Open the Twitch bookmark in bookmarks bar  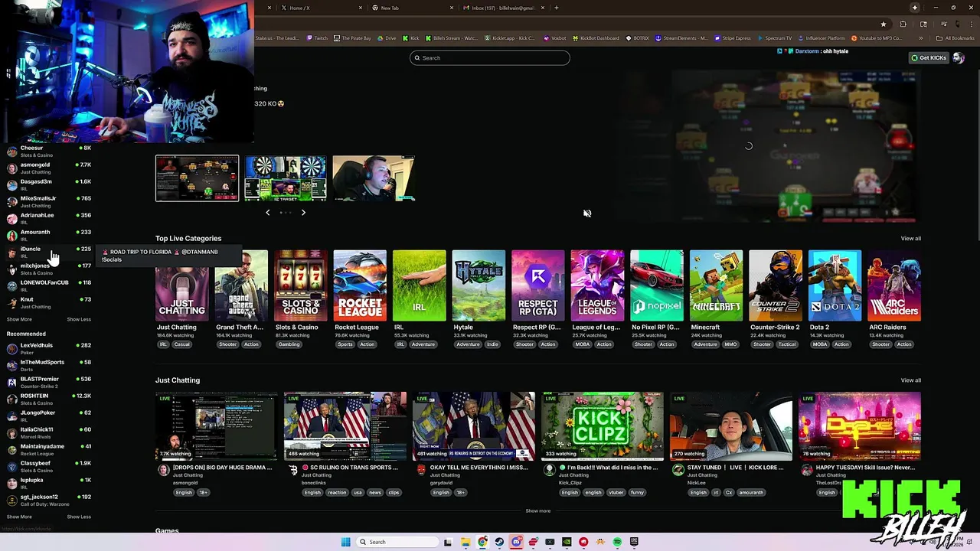point(317,38)
